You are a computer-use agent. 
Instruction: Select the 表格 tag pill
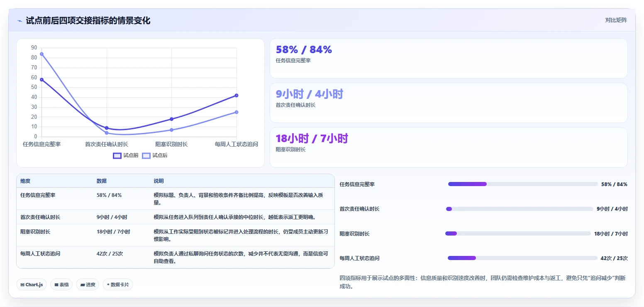[x=61, y=285]
